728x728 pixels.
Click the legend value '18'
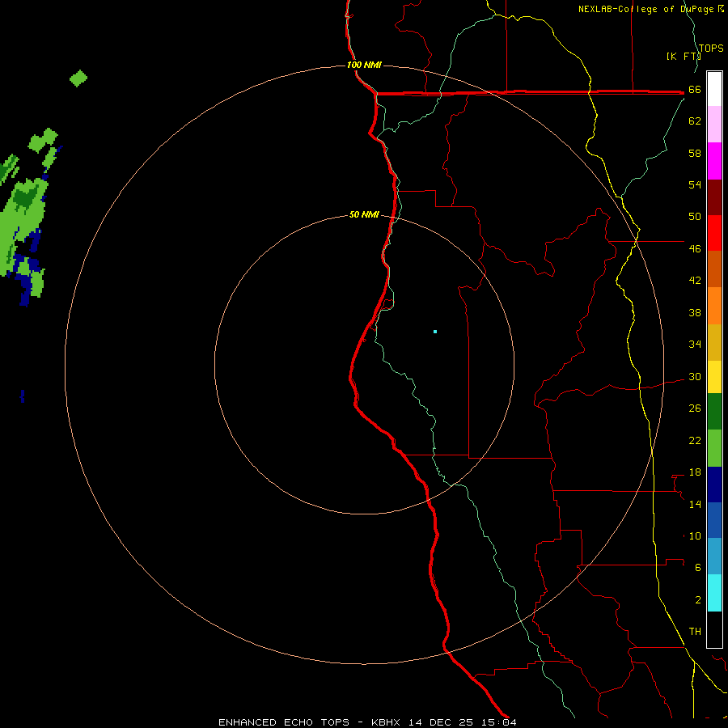coord(695,472)
